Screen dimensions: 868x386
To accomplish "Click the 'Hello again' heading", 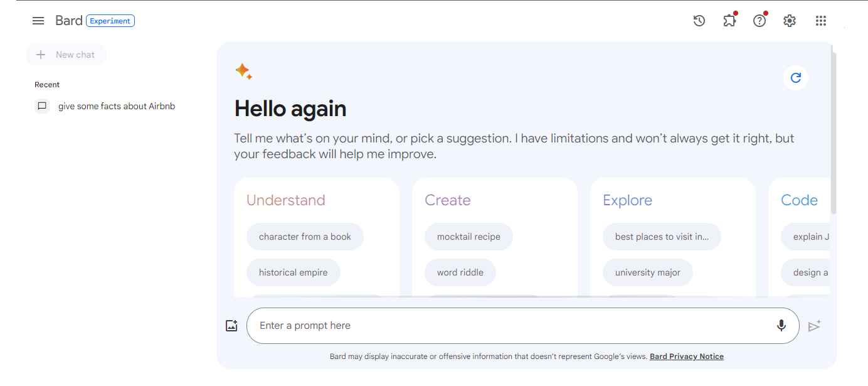I will coord(290,109).
